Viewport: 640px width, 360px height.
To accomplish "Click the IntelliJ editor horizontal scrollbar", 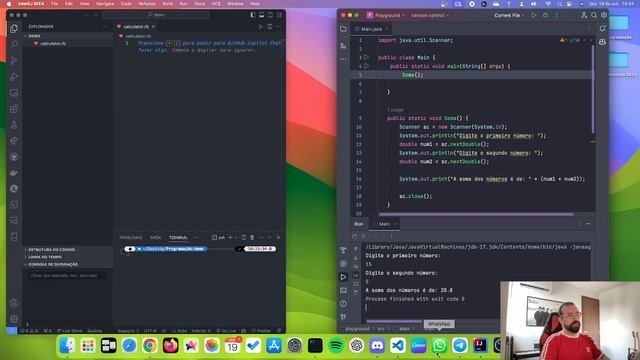I will point(476,214).
